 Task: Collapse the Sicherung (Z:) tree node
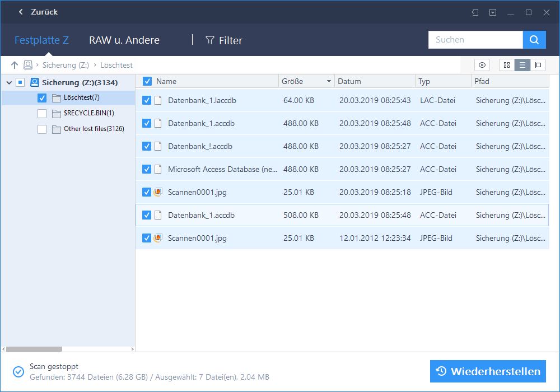pyautogui.click(x=9, y=82)
